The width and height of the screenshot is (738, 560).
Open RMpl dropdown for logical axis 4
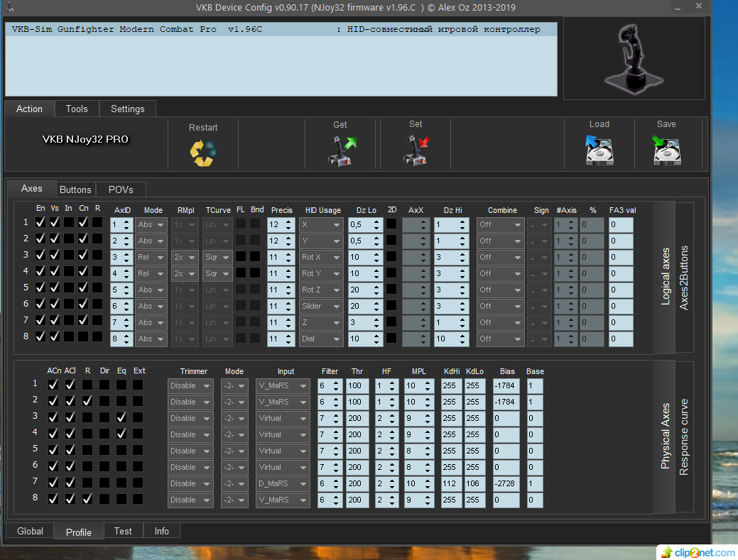pos(185,274)
